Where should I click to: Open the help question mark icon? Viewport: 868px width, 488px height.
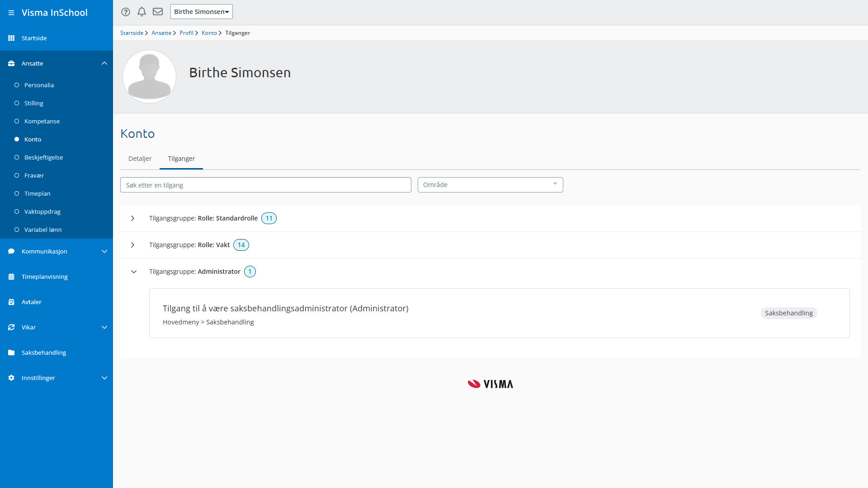(x=126, y=12)
